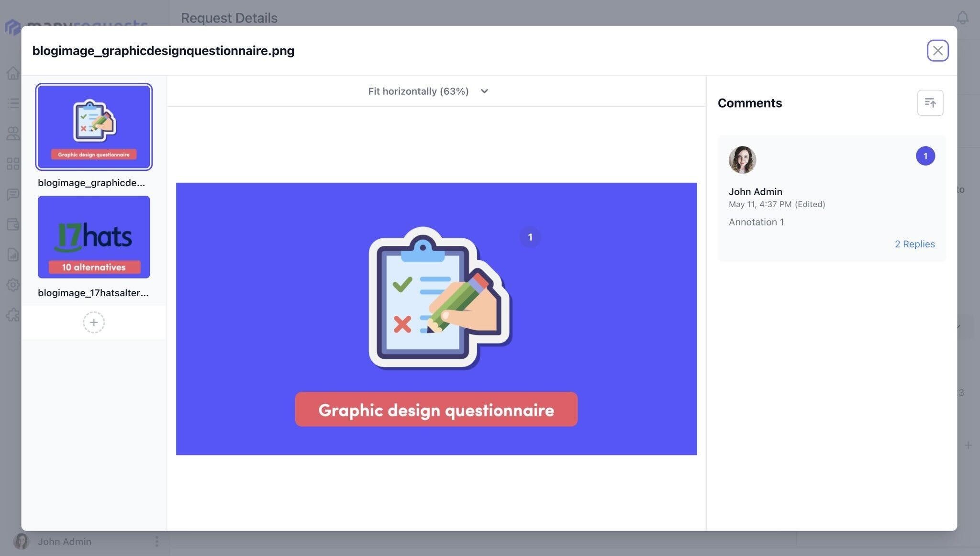This screenshot has height=556, width=980.
Task: Click John Admin's avatar in comment
Action: pyautogui.click(x=742, y=160)
